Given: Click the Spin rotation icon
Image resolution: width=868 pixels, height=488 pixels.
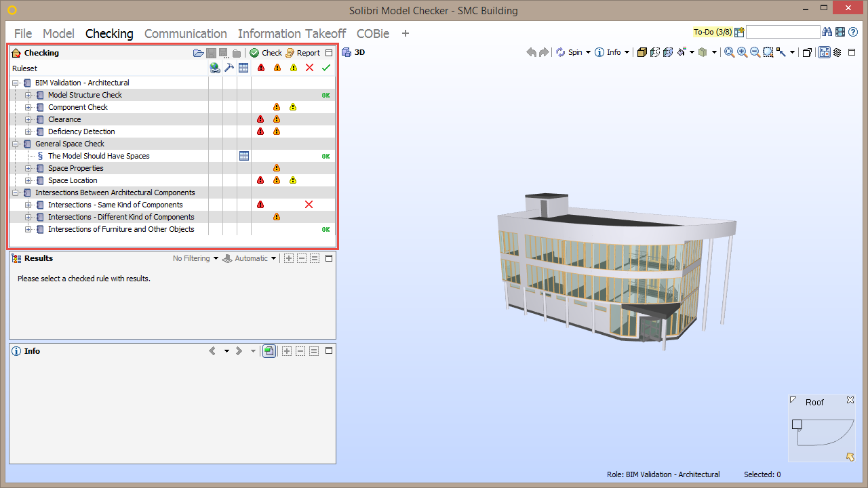Looking at the screenshot, I should (560, 52).
